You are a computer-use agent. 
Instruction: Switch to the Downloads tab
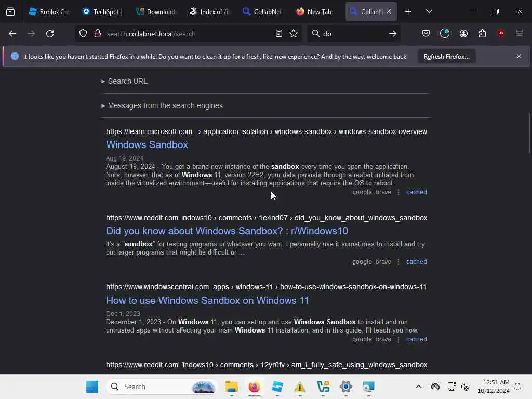point(156,11)
